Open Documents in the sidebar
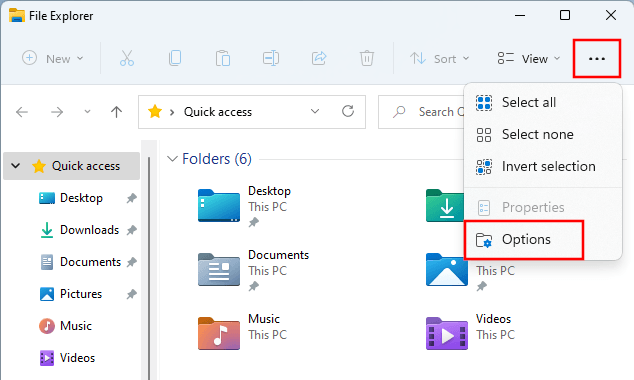The height and width of the screenshot is (380, 634). (x=90, y=262)
